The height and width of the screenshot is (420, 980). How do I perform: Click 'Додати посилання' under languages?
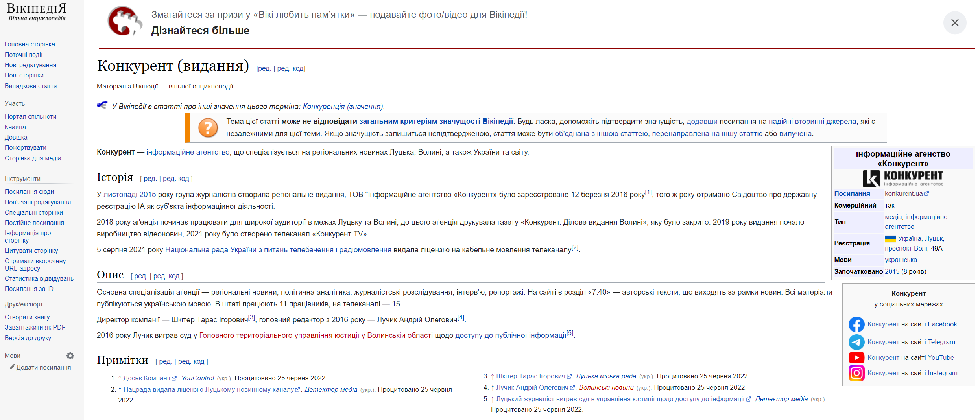point(43,368)
